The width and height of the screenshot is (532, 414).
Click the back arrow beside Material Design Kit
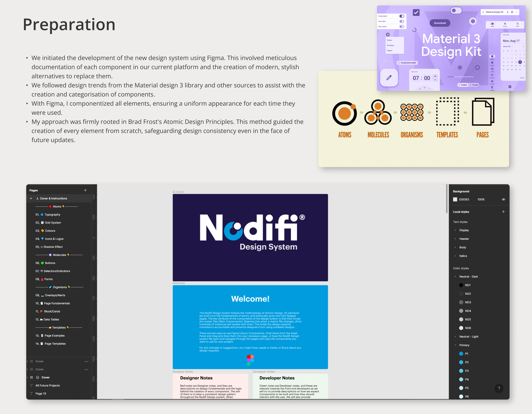pyautogui.click(x=483, y=12)
